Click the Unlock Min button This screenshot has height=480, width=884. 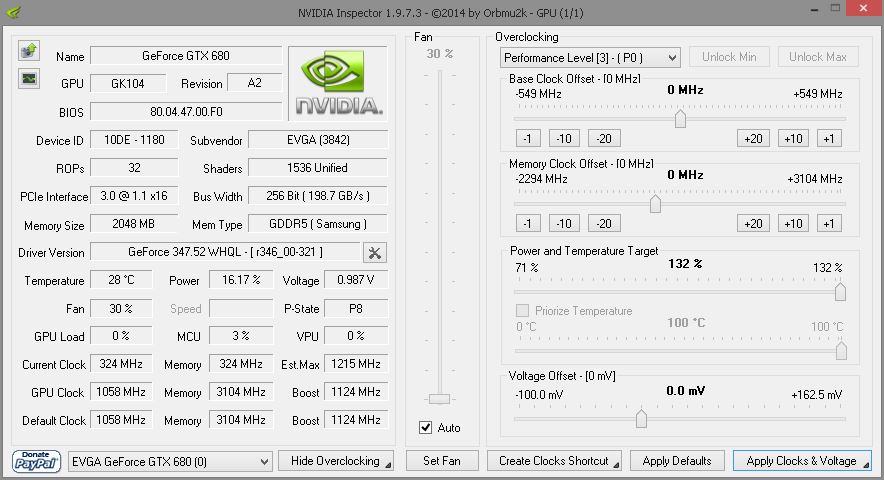coord(729,57)
